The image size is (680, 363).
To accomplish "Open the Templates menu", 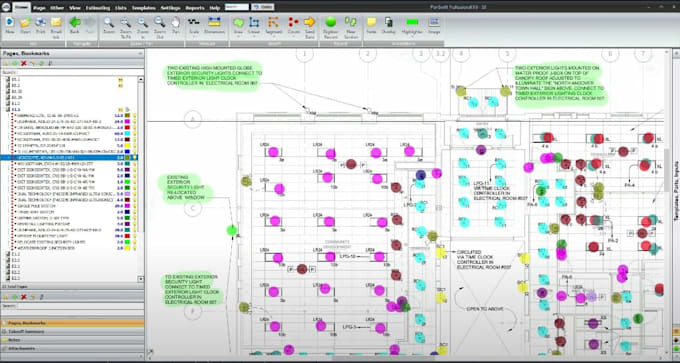I will coord(143,7).
